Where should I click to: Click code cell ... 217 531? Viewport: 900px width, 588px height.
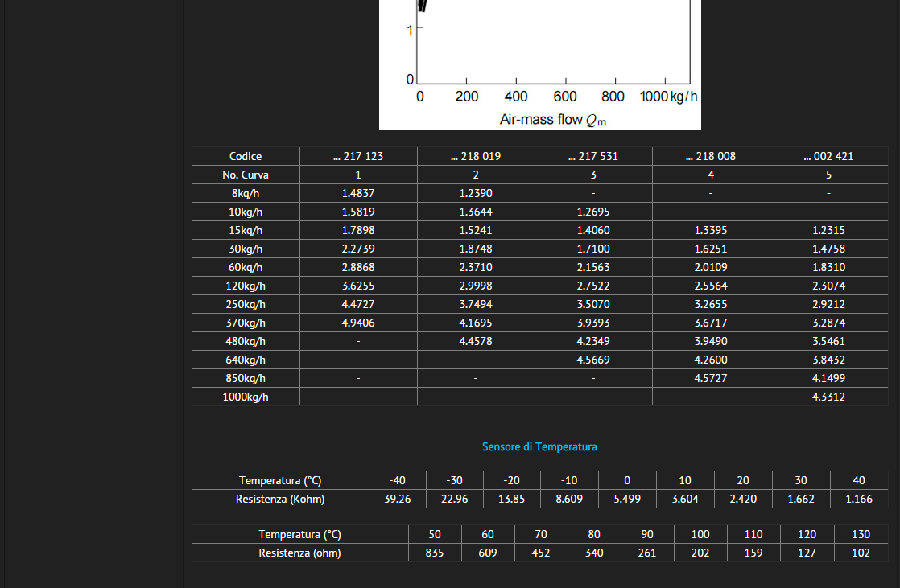tap(593, 156)
